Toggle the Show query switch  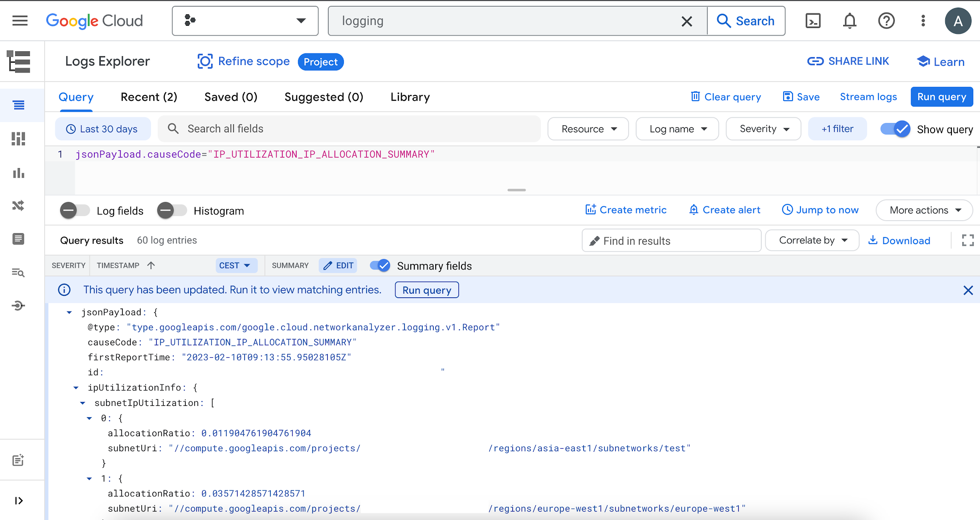[895, 129]
